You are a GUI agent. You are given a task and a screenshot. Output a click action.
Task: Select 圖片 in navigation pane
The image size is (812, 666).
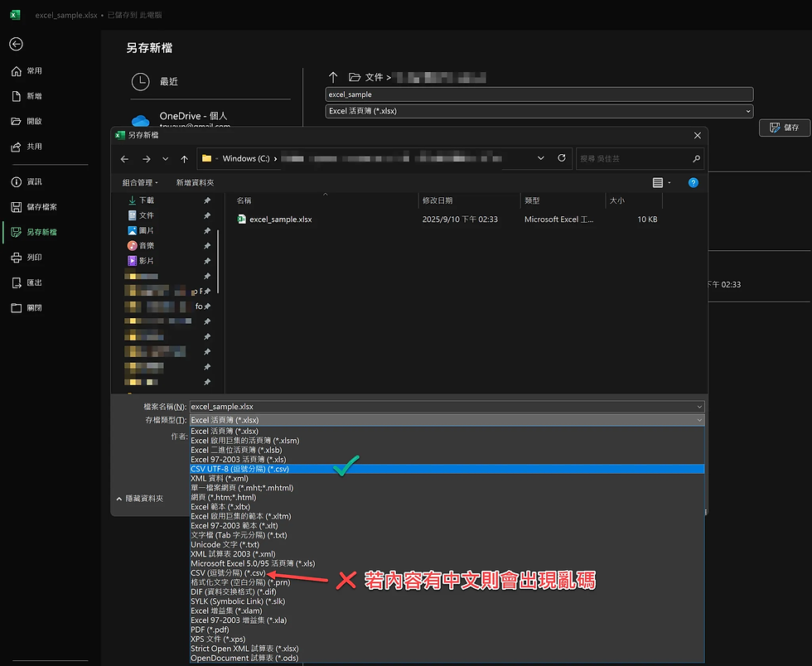point(142,230)
